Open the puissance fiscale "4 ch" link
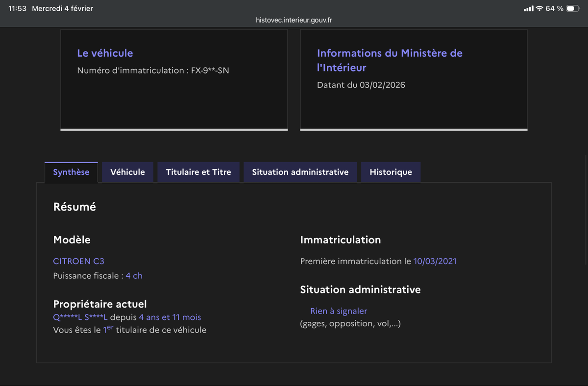This screenshot has height=386, width=588. 134,275
